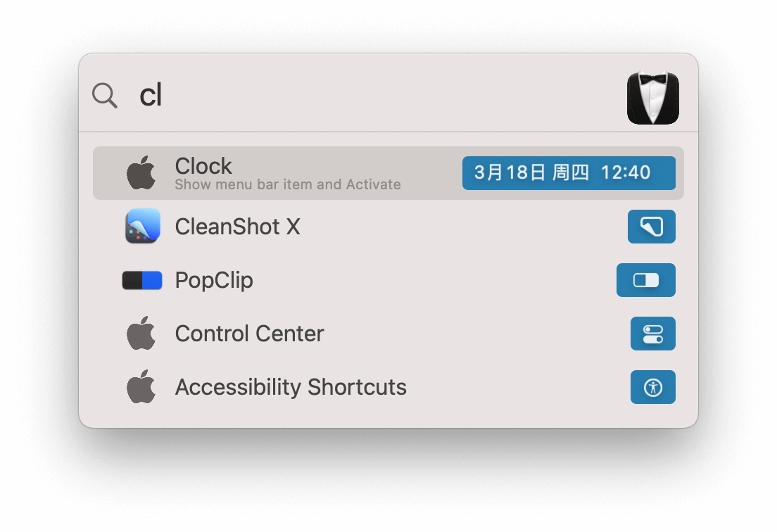Viewport: 777px width, 532px height.
Task: Select the Clock result row
Action: [x=388, y=173]
